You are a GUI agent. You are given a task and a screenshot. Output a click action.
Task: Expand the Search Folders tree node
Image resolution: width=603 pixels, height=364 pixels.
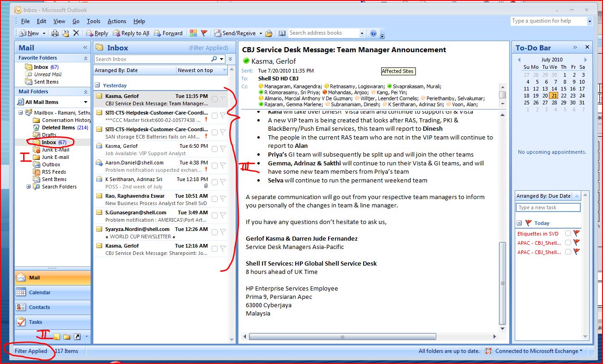[29, 187]
